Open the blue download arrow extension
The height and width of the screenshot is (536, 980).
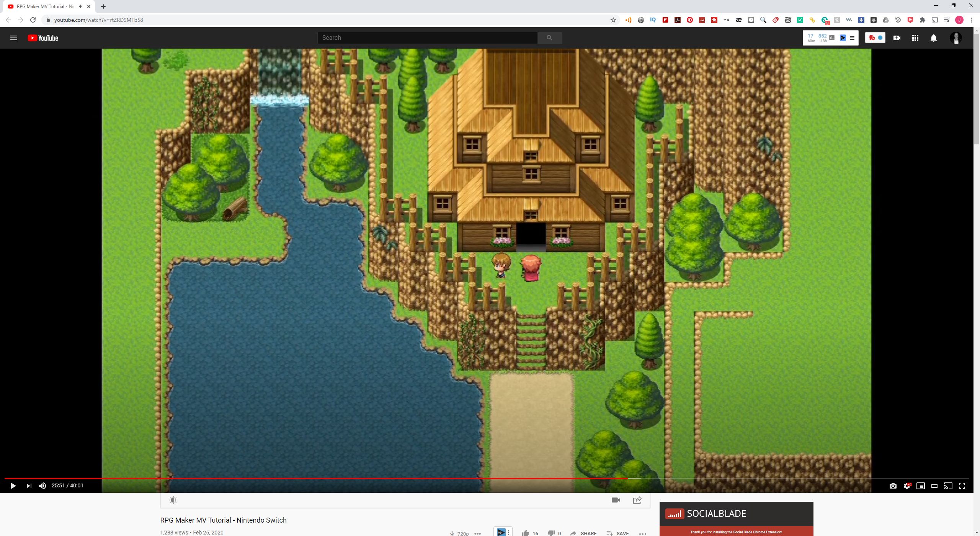[861, 20]
